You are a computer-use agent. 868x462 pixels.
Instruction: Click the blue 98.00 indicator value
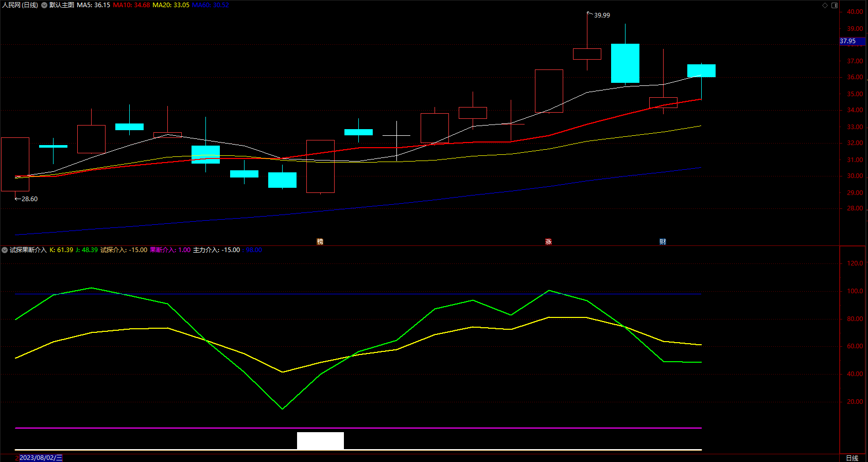click(254, 250)
